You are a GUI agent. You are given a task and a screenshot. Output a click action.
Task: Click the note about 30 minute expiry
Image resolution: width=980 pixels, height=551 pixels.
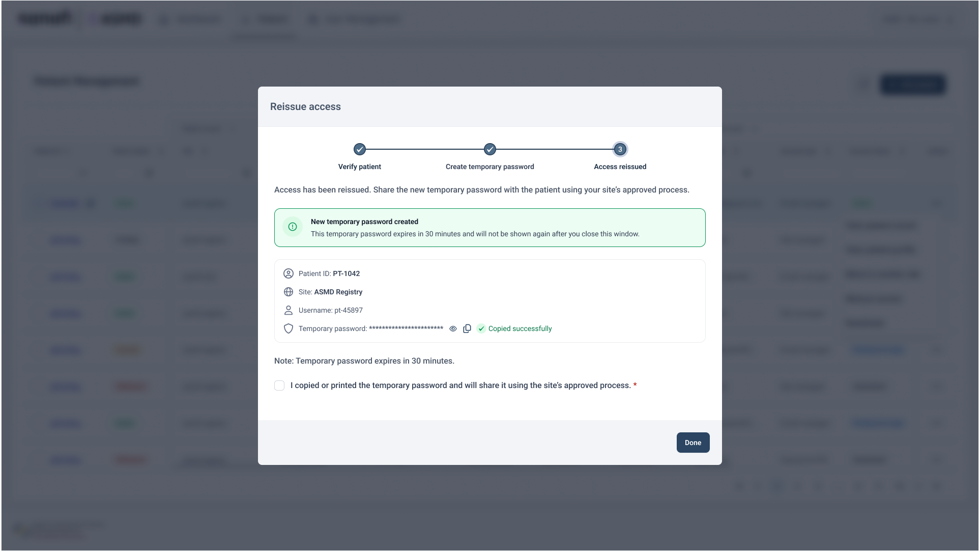pos(364,361)
